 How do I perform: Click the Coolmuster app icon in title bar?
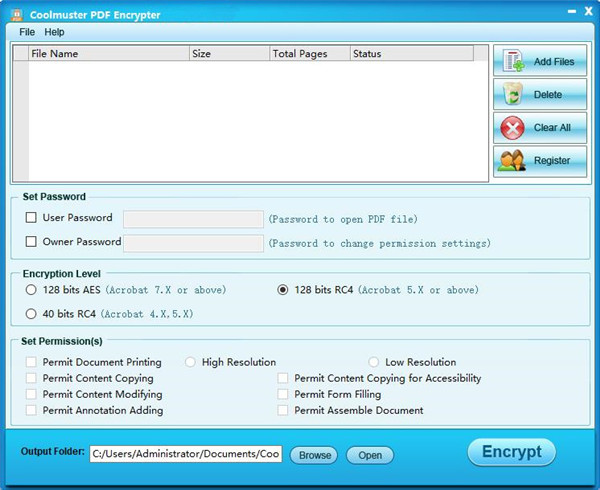pyautogui.click(x=17, y=15)
